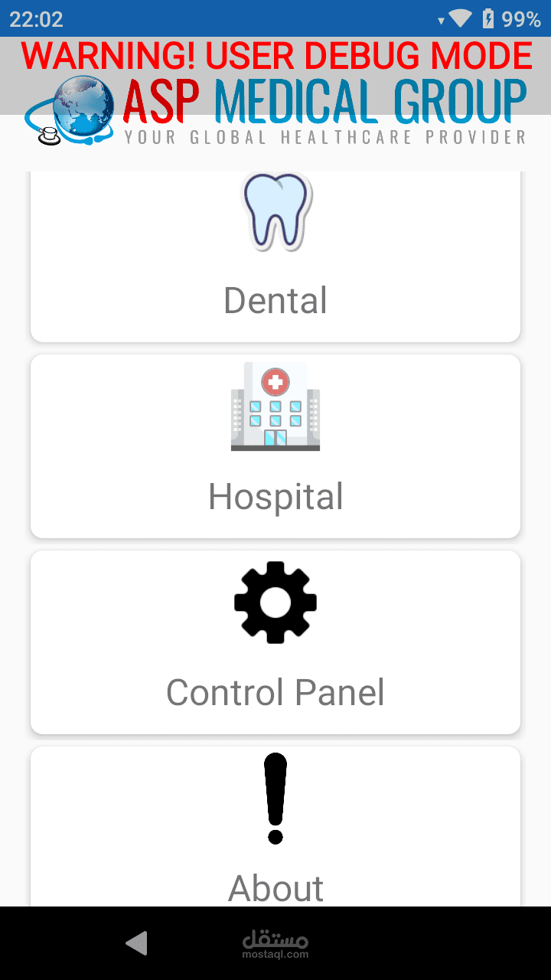Open the About text label

point(275,888)
